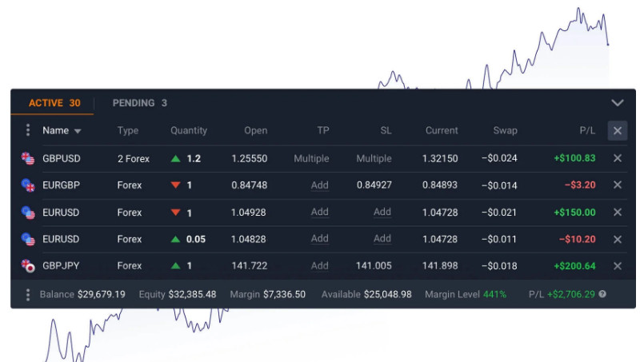The image size is (644, 362).
Task: Open the column options dots menu in header
Action: [x=28, y=130]
